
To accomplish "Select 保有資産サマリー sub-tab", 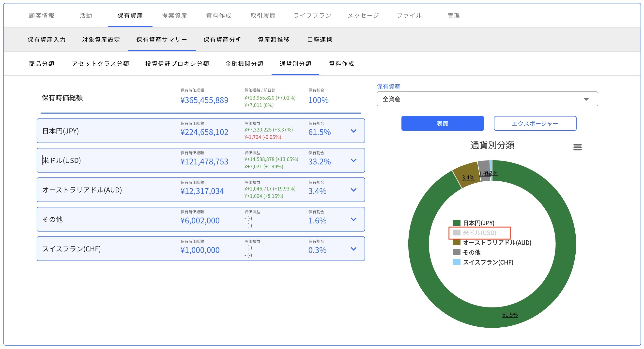I will pyautogui.click(x=162, y=40).
